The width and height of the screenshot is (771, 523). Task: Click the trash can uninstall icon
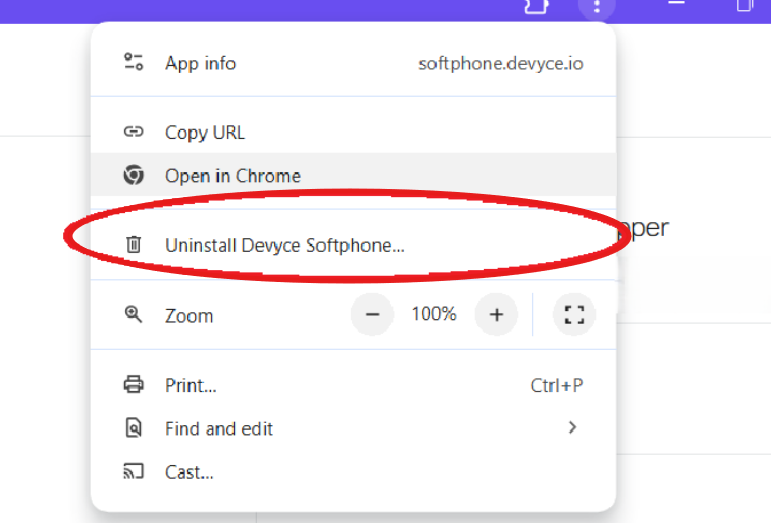point(133,244)
